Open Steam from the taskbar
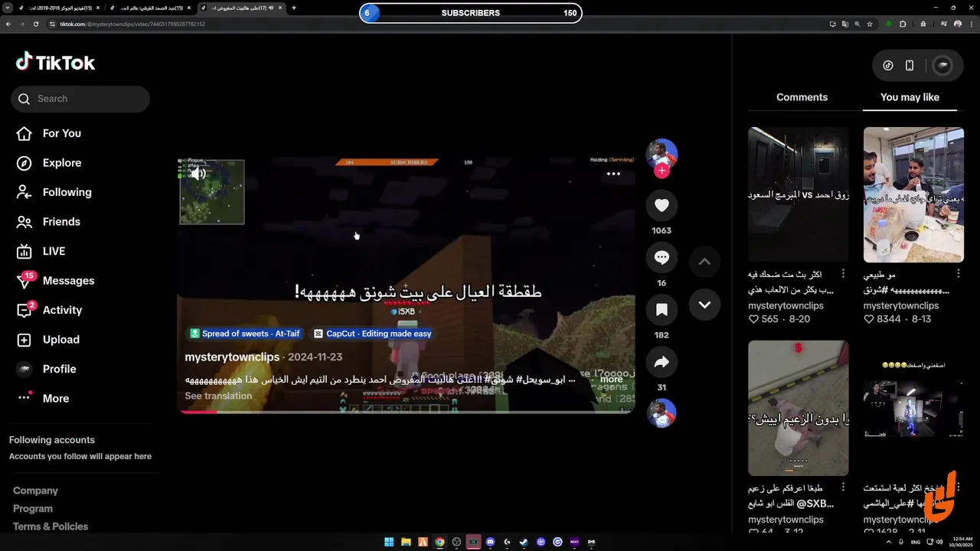This screenshot has height=551, width=980. pyautogui.click(x=524, y=542)
